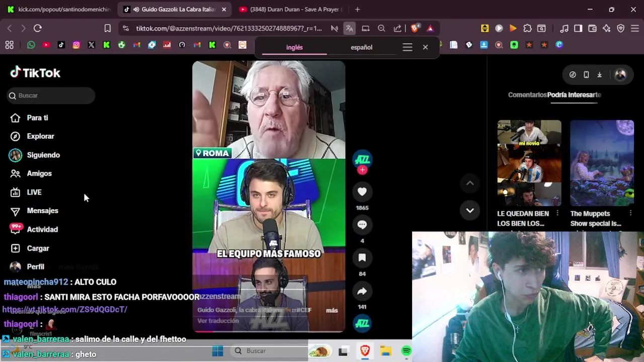
Task: Close the Guido Gazzoli TikTok tab
Action: point(224,9)
